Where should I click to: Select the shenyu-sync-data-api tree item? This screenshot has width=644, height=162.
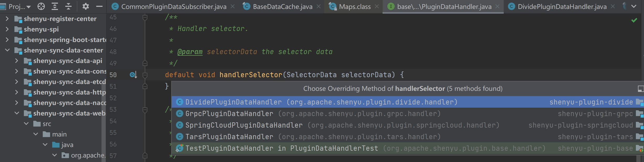click(x=67, y=61)
